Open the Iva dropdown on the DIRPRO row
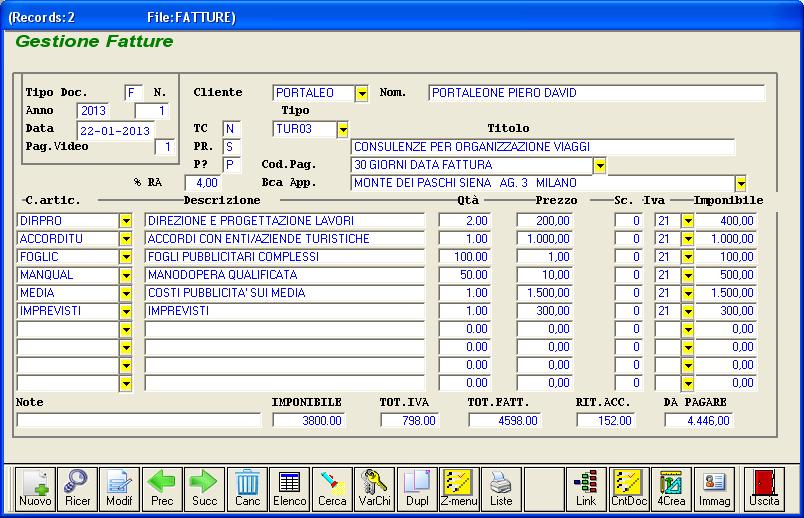This screenshot has height=518, width=804. (688, 221)
